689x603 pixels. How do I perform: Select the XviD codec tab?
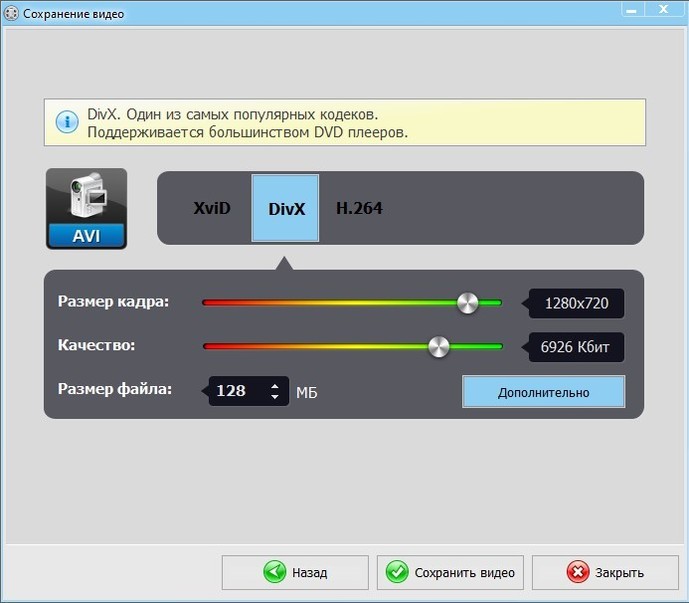tap(212, 208)
